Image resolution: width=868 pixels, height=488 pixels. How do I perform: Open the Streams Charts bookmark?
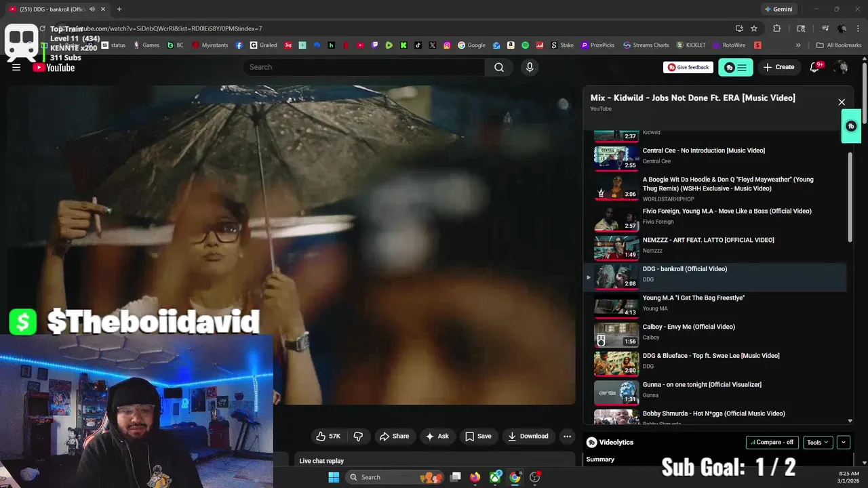pos(646,45)
